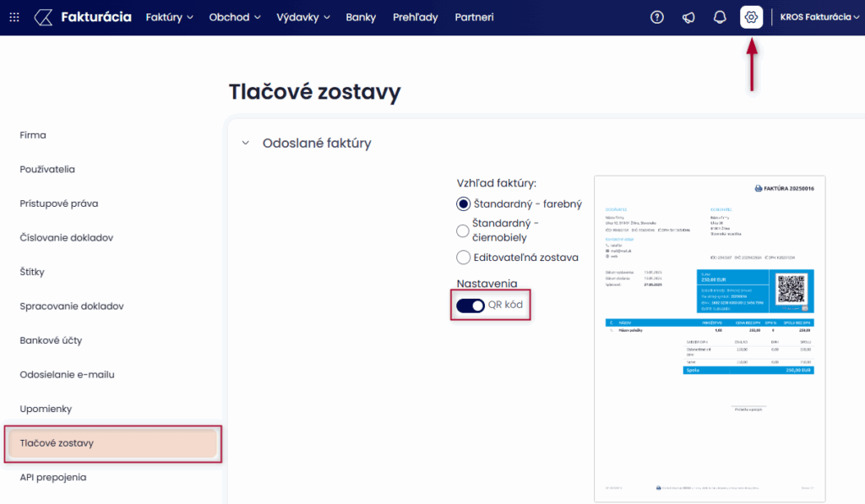Click the invoice preview thumbnail
865x504 pixels.
[x=710, y=338]
